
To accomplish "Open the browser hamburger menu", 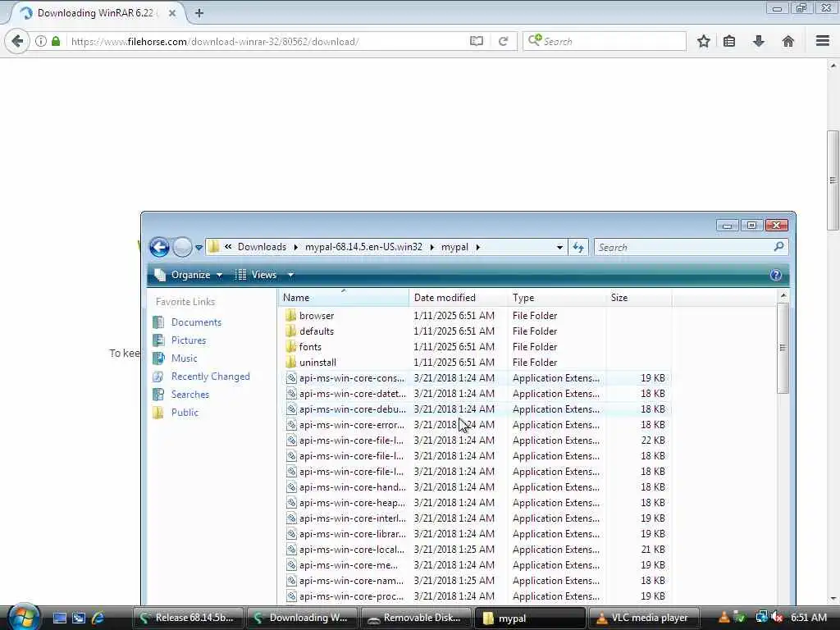I will pyautogui.click(x=823, y=41).
